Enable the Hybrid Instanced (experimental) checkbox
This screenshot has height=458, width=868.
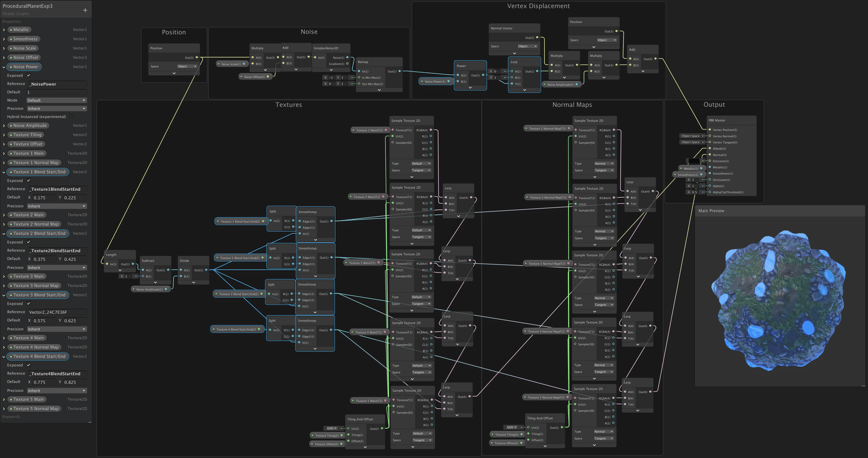pos(71,117)
